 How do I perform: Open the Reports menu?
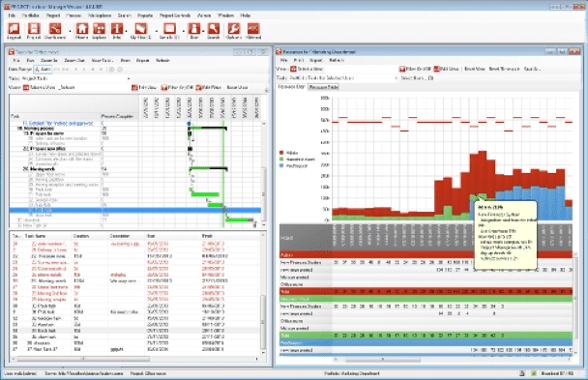tap(145, 15)
